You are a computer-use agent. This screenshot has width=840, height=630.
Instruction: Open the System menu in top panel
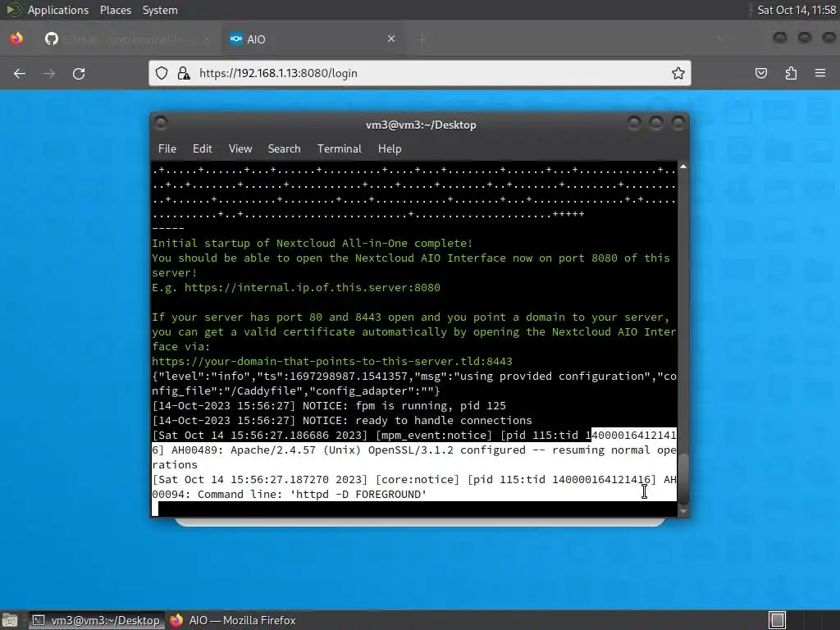pos(160,10)
